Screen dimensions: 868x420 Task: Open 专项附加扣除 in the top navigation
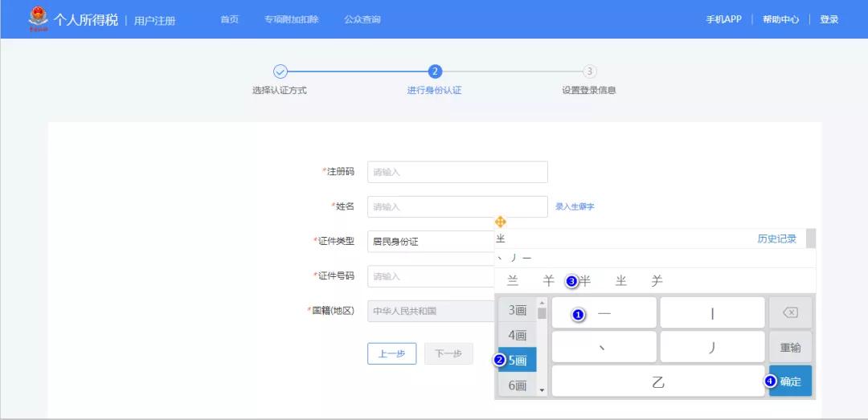291,19
